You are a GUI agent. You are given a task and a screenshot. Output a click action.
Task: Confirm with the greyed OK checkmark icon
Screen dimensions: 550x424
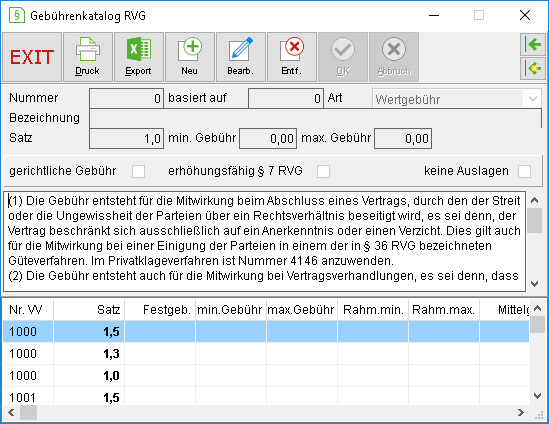click(343, 57)
